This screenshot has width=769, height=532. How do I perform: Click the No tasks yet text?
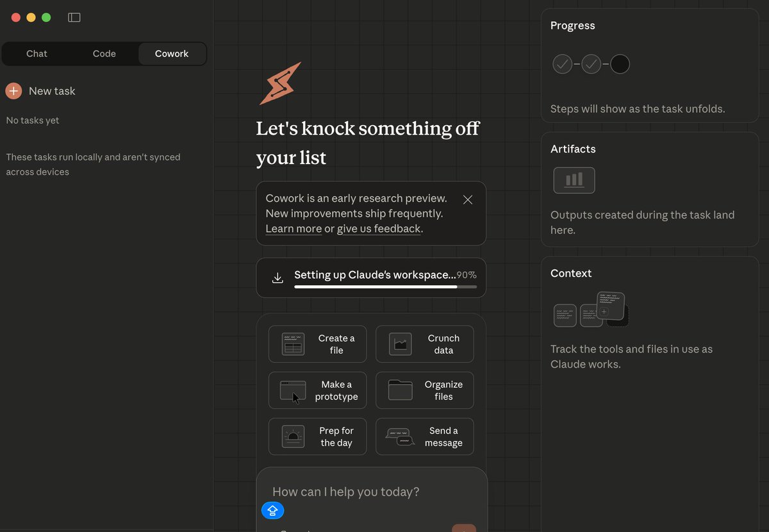[x=33, y=121]
